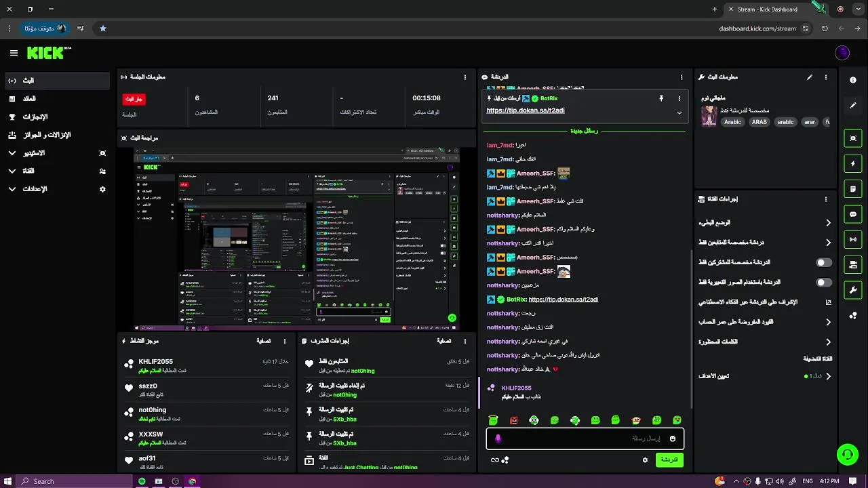Toggle stream preview widget in right toolbar
This screenshot has width=868, height=488.
click(x=853, y=138)
